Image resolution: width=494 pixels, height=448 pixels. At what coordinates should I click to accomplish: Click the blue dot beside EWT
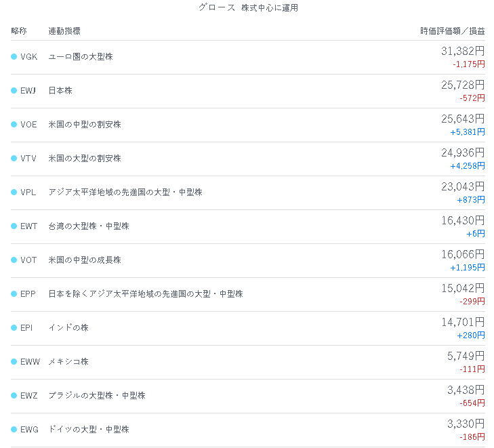pos(14,226)
